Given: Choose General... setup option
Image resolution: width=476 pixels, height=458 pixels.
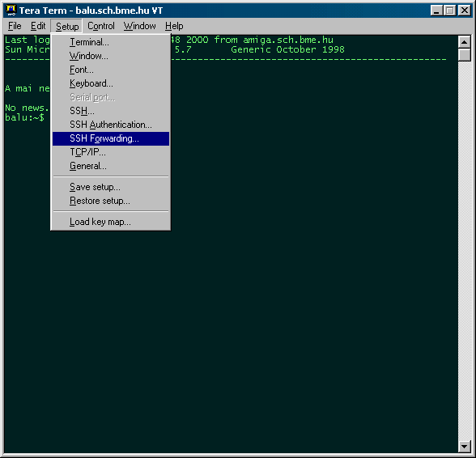Looking at the screenshot, I should click(x=111, y=166).
